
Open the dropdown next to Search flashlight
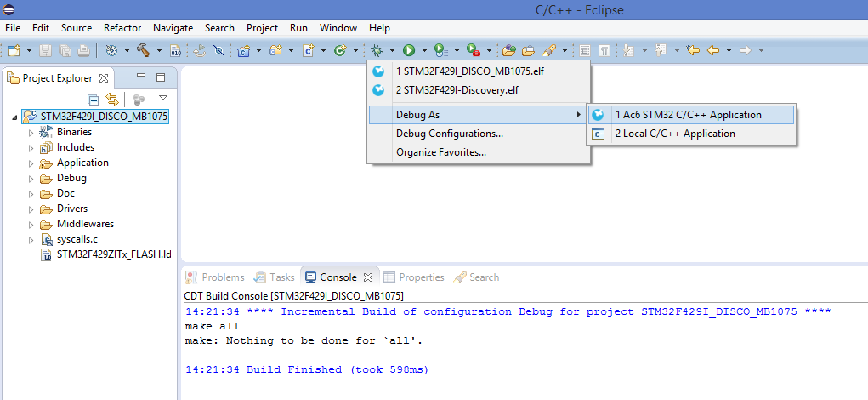[564, 50]
